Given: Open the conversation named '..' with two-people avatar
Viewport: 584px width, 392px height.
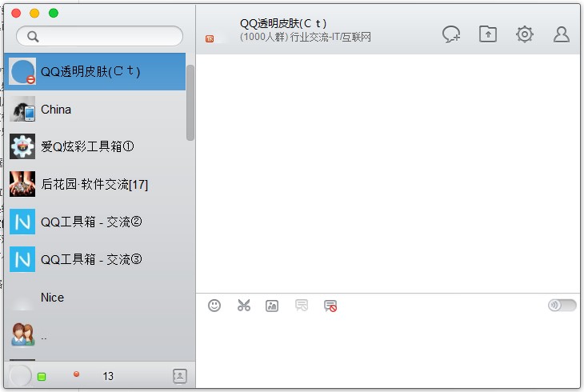Looking at the screenshot, I should click(x=94, y=335).
